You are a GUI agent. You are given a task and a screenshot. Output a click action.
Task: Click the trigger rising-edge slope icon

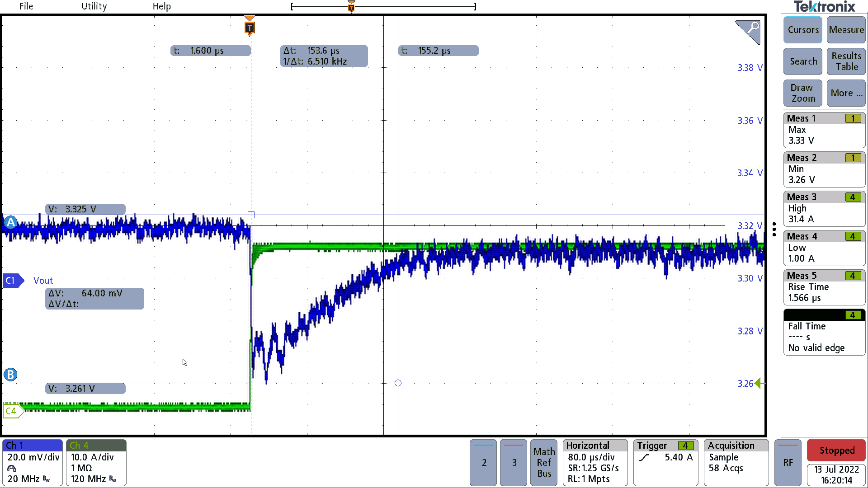pyautogui.click(x=644, y=458)
